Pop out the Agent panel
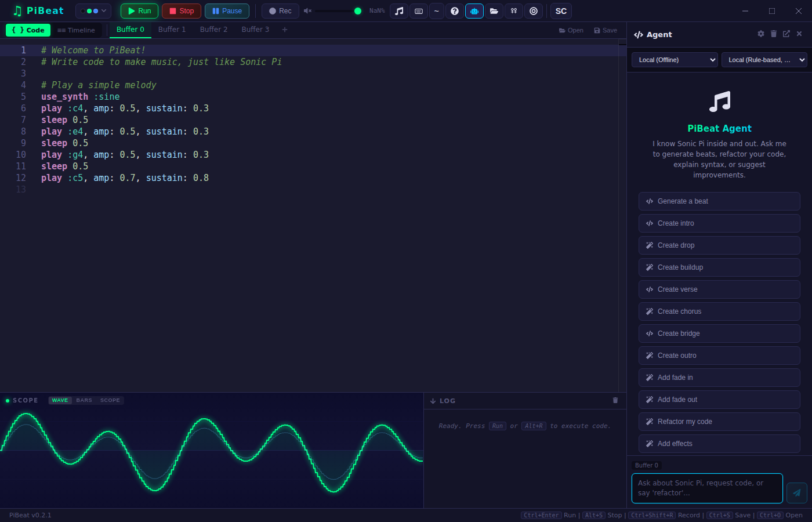This screenshot has height=522, width=812. click(786, 34)
